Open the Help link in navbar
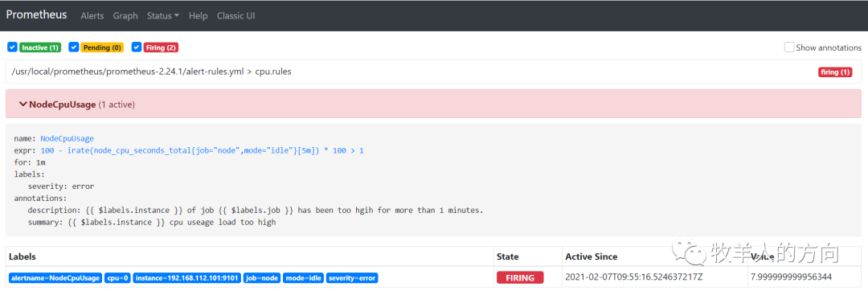The height and width of the screenshot is (291, 868). 198,15
